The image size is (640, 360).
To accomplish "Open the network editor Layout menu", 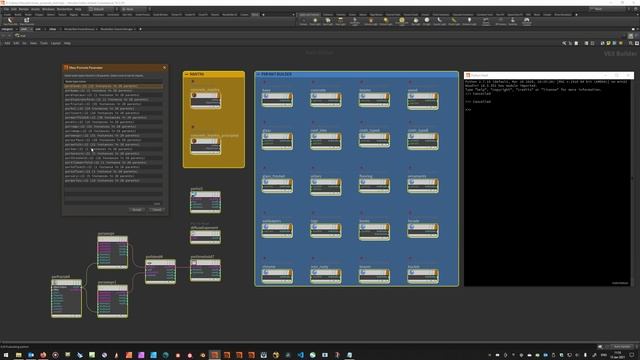I will (x=56, y=43).
